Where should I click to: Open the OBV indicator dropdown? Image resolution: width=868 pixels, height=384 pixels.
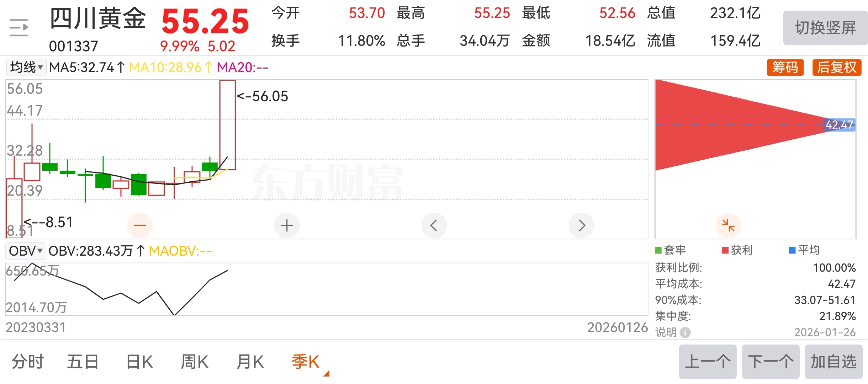click(x=25, y=251)
